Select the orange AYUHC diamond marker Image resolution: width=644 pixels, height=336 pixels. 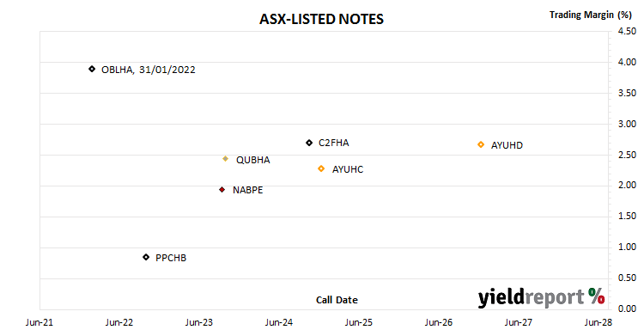tap(321, 168)
